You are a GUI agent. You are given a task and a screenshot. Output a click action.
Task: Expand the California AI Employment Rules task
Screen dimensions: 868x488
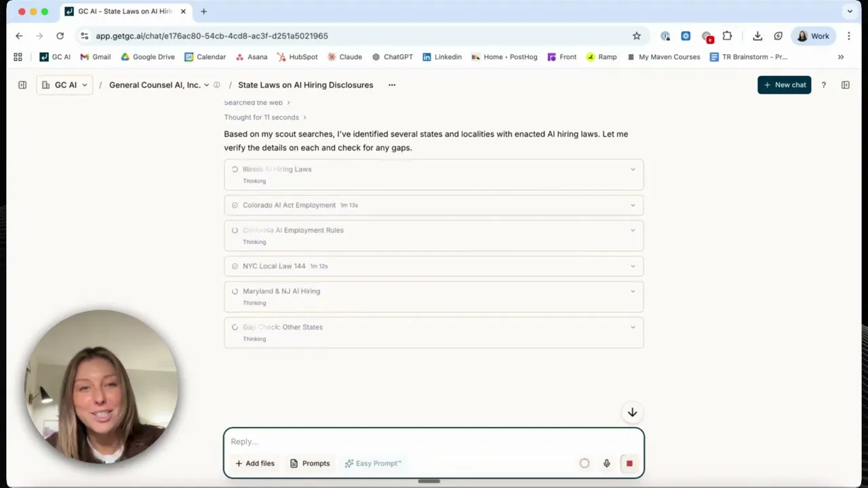[434, 236]
